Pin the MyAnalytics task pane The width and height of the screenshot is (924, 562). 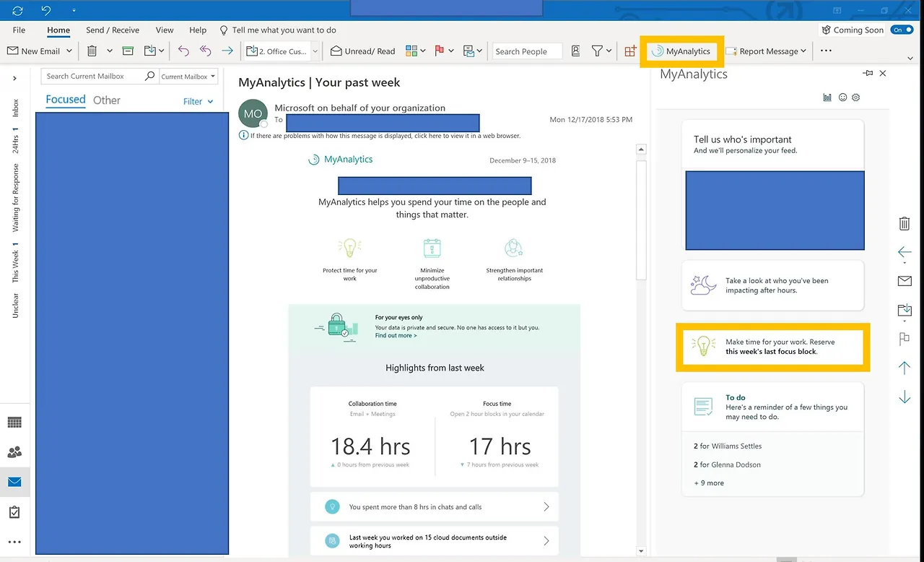tap(867, 74)
